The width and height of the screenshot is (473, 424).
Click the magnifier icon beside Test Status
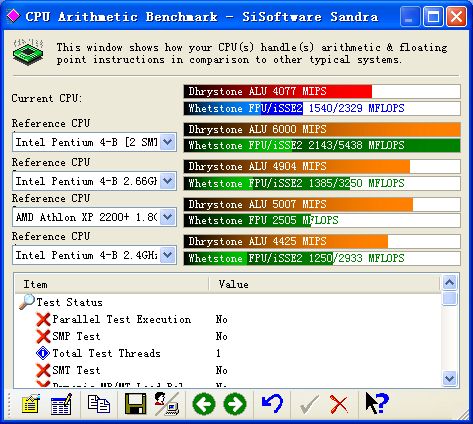27,302
